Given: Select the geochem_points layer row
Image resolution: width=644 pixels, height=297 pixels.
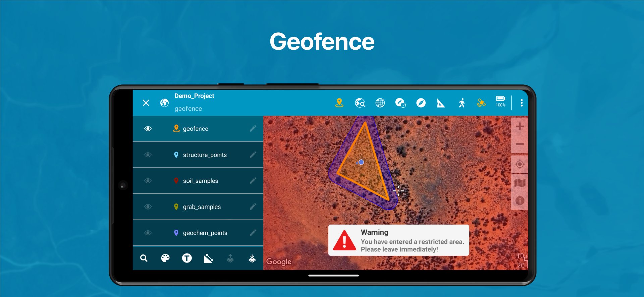Looking at the screenshot, I should 205,233.
